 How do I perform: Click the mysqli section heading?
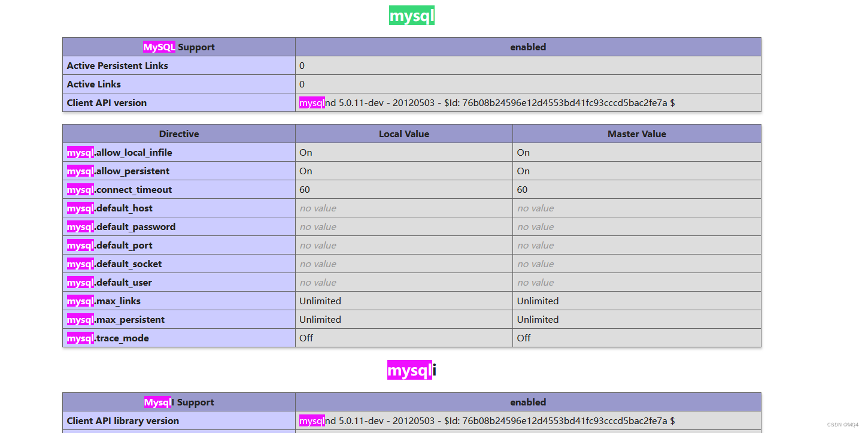tap(411, 370)
